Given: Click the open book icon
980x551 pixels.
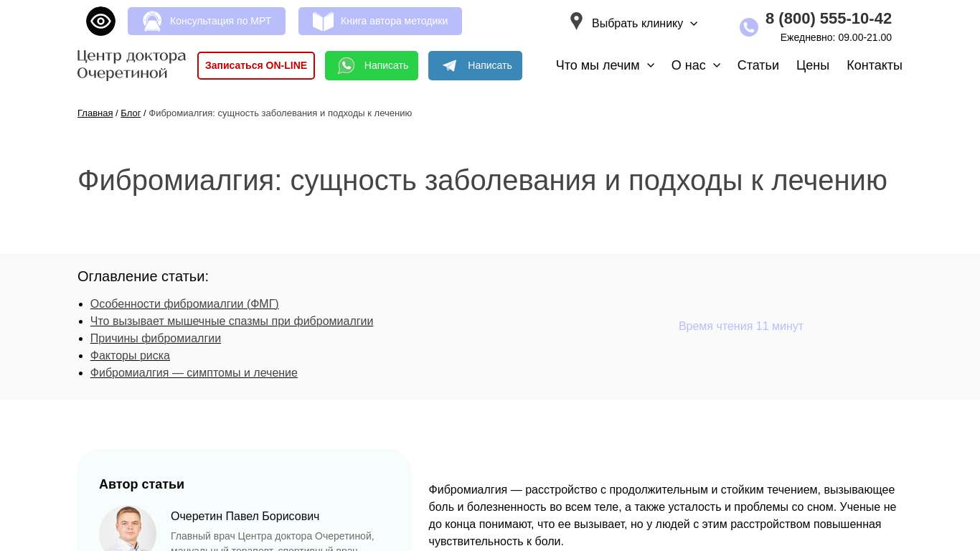Looking at the screenshot, I should tap(323, 22).
